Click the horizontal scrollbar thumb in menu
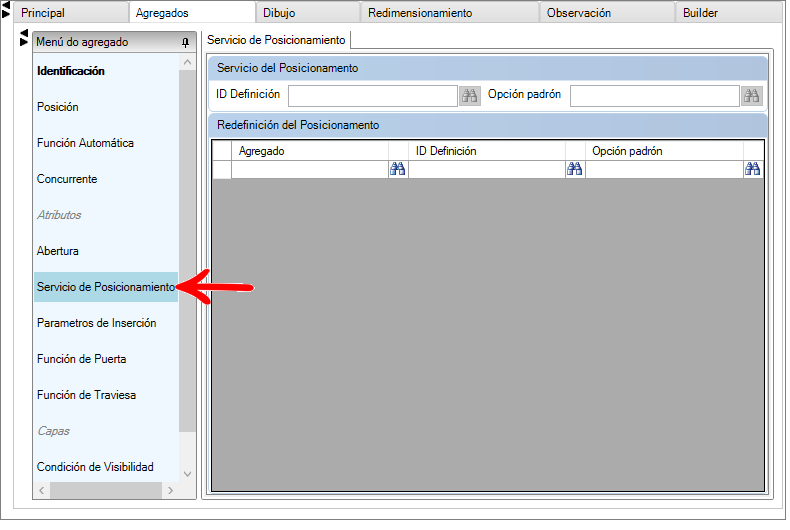 click(106, 491)
